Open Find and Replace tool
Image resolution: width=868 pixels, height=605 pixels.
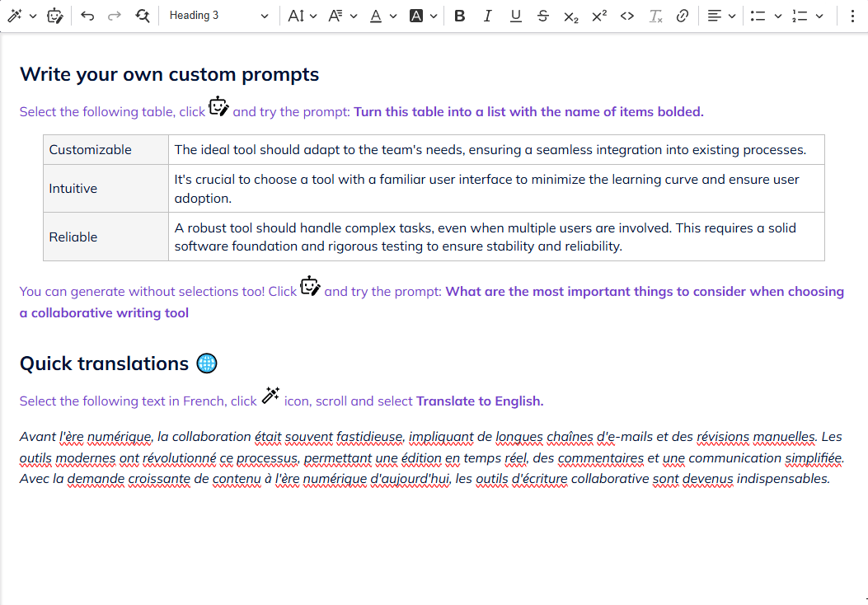click(x=143, y=16)
